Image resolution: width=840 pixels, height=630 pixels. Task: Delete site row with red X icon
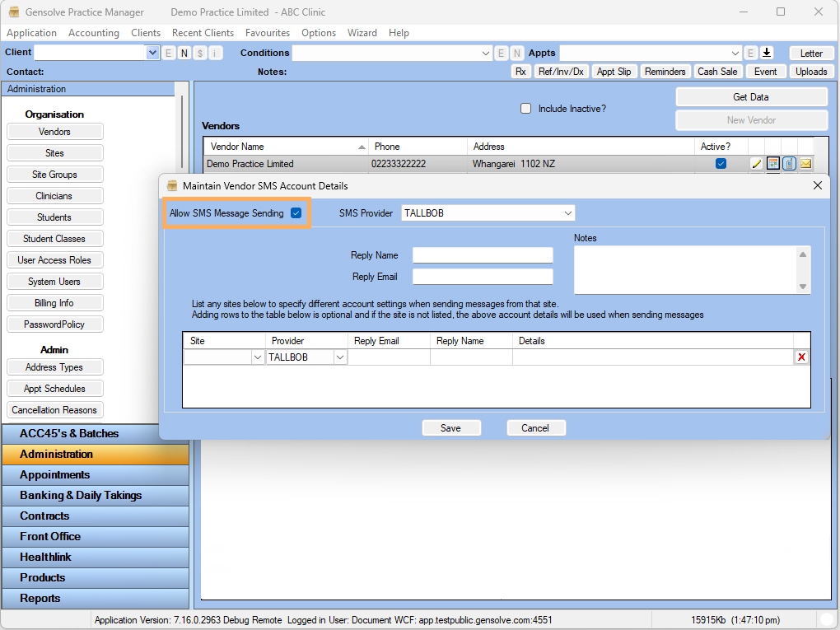(x=801, y=357)
